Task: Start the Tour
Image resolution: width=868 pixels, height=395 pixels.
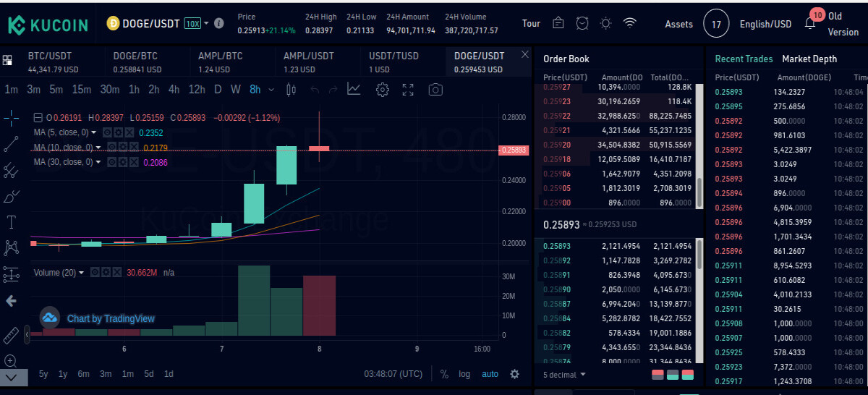Action: pyautogui.click(x=531, y=24)
